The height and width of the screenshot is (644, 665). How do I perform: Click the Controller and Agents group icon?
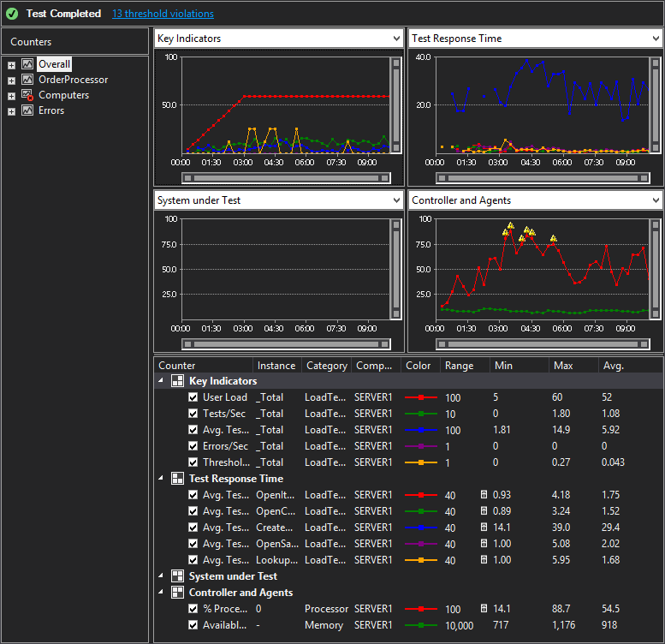click(177, 593)
